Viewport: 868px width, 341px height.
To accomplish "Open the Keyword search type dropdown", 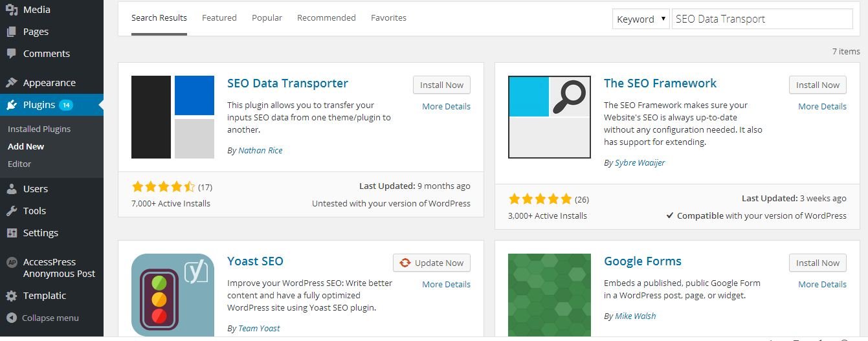I will (641, 19).
